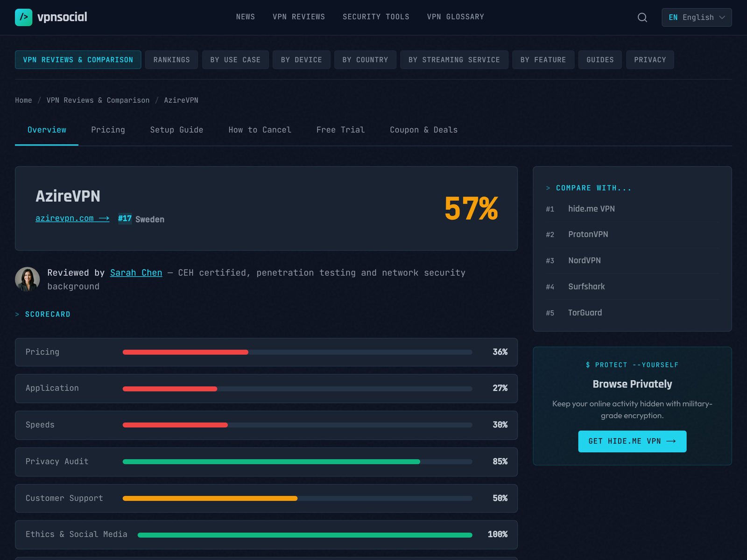Select VPN Reviews & Comparison category
Screen dimensions: 747x560
click(78, 60)
